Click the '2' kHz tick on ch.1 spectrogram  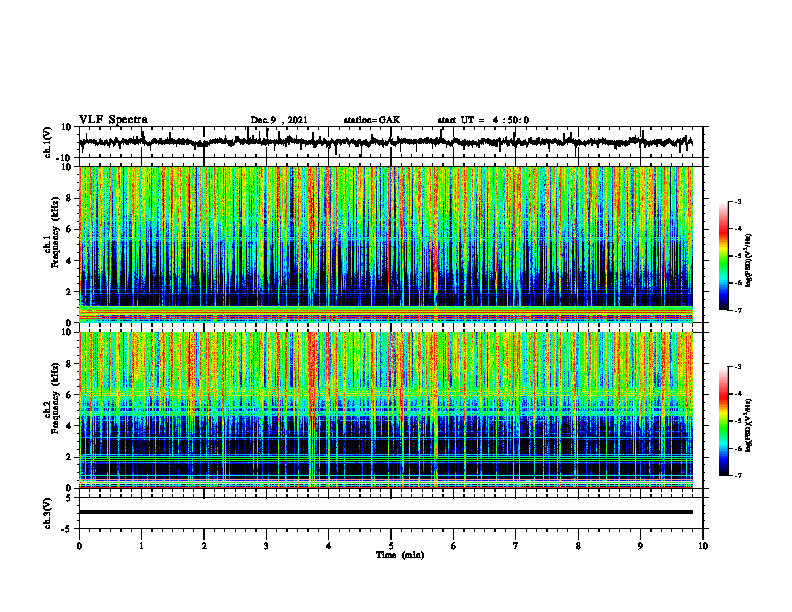(x=70, y=292)
